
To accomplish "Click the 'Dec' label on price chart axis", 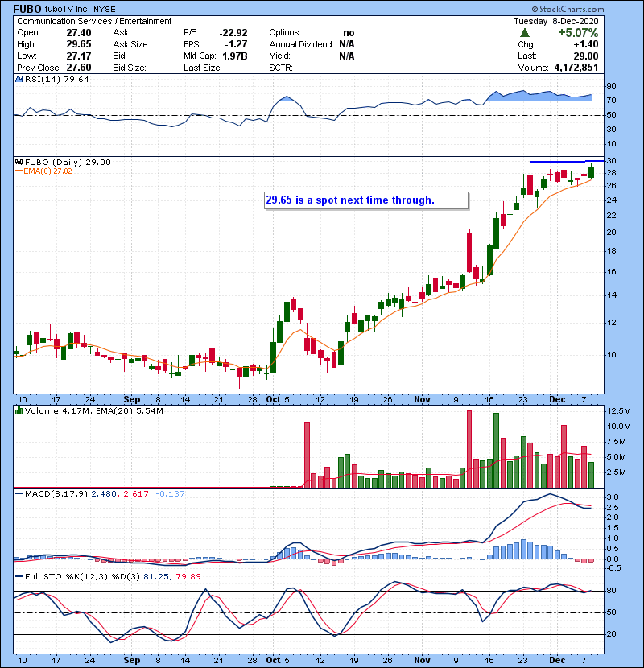I will (x=557, y=400).
